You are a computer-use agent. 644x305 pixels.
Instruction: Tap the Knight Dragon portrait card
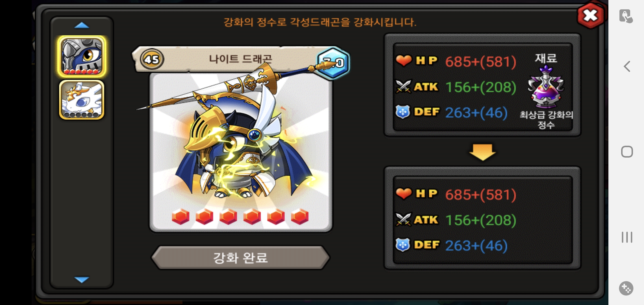[x=241, y=152]
